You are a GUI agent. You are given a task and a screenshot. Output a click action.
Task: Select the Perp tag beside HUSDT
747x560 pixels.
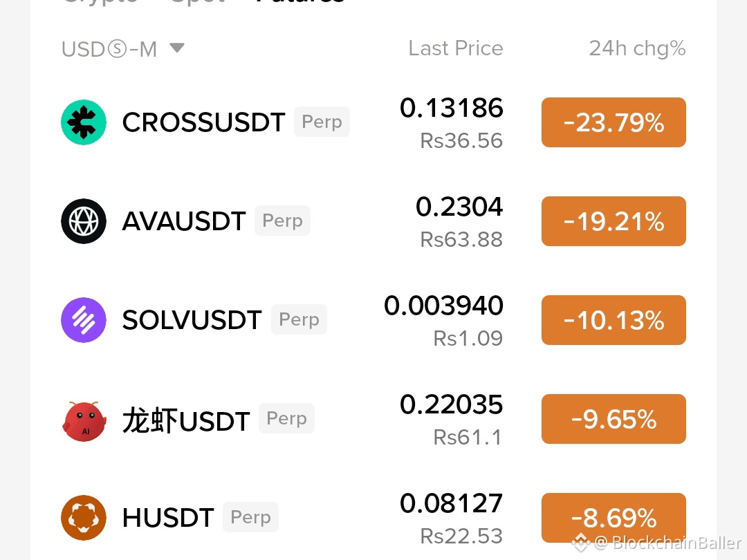(250, 517)
